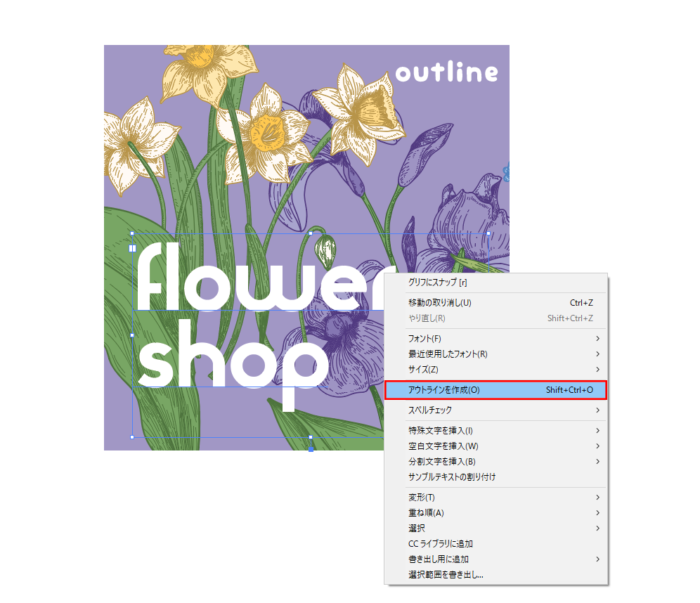Open 空白文字を挿入(W) submenu
Screen dimensions: 700x603
(495, 446)
